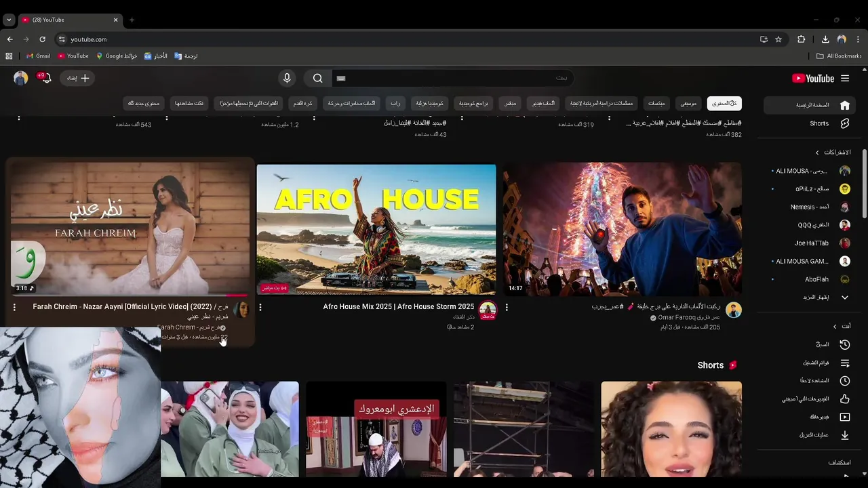This screenshot has height=488, width=868.
Task: Open the الإدعشري ابومعروك Short thumbnail
Action: (x=376, y=428)
